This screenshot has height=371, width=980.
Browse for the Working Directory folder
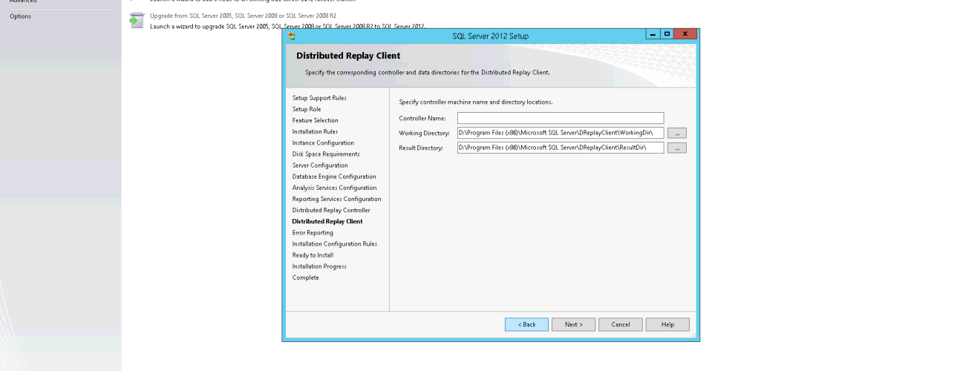pos(677,133)
